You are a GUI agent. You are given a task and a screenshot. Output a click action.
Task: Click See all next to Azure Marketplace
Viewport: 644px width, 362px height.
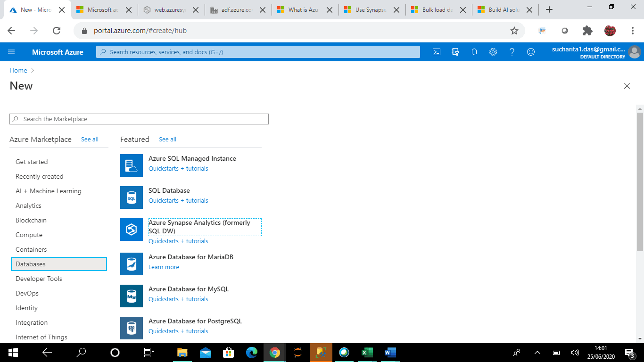[x=90, y=140]
